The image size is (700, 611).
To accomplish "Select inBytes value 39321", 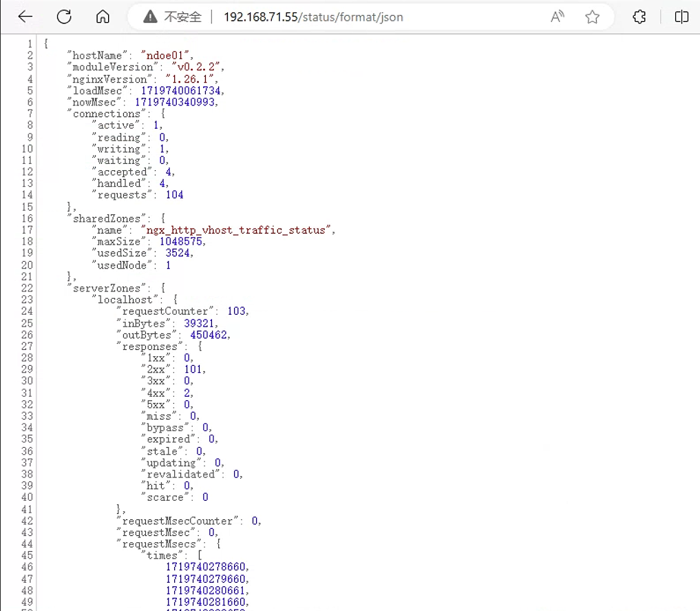I will point(199,323).
